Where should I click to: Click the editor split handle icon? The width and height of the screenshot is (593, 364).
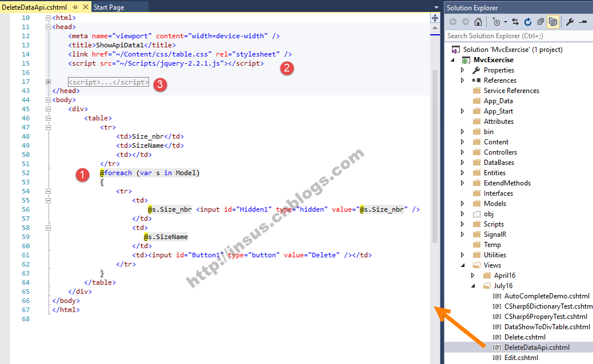coord(435,18)
